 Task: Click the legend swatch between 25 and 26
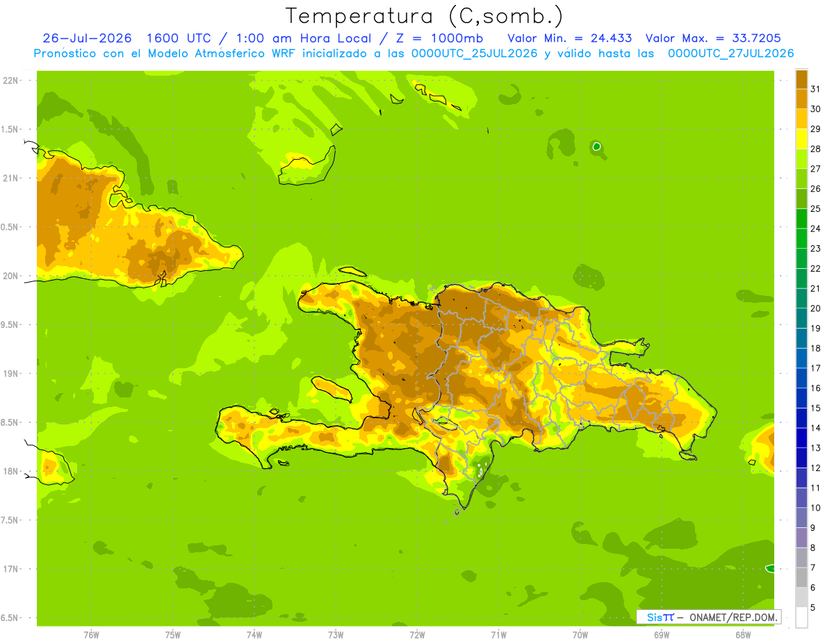tap(801, 199)
